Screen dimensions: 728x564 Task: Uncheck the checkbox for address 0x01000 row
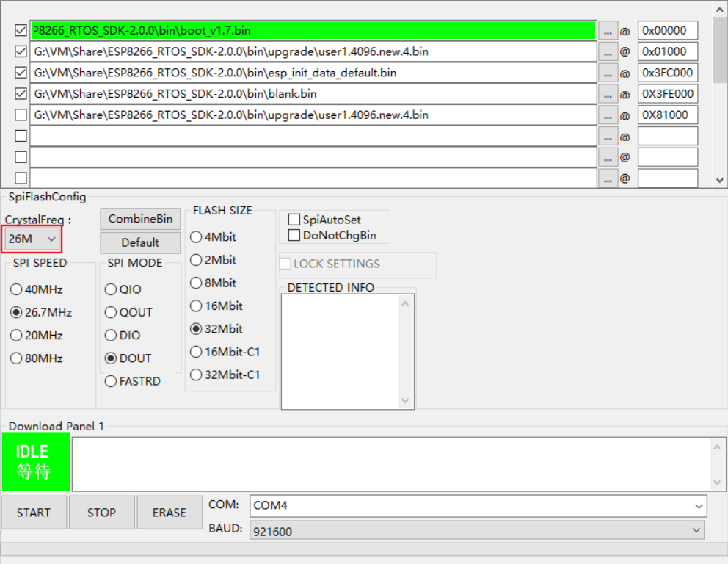(21, 51)
